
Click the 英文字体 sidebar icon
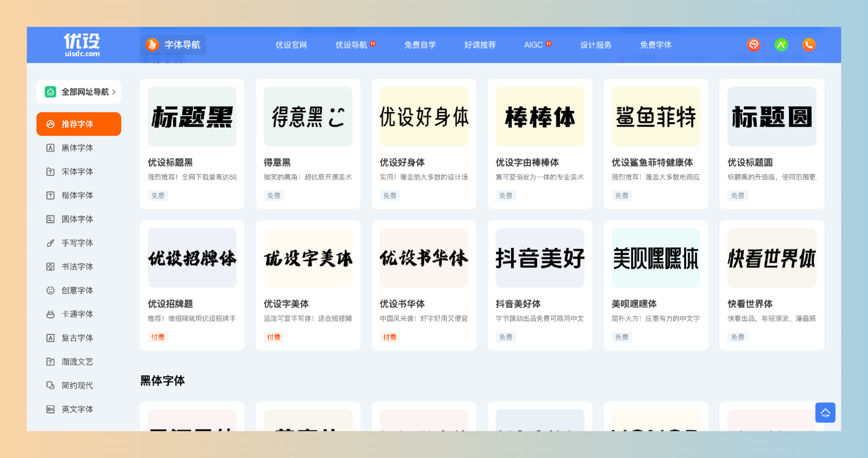coord(51,409)
